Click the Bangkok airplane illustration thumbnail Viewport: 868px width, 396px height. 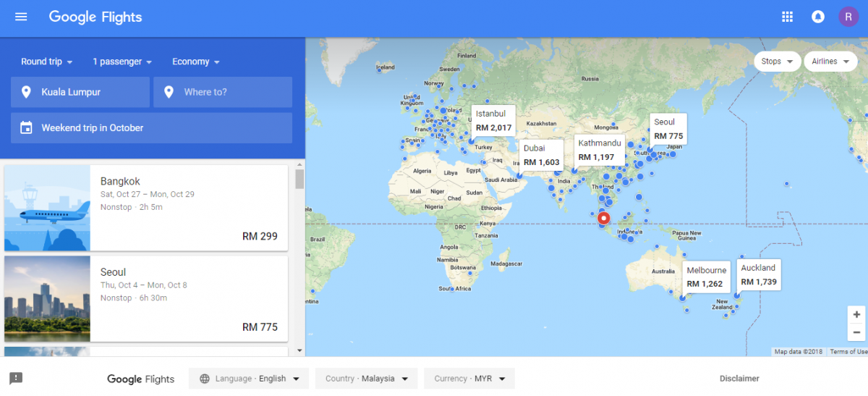point(47,208)
